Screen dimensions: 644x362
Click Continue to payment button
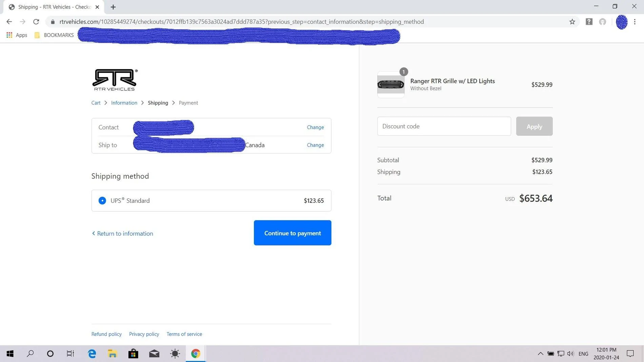pyautogui.click(x=293, y=233)
